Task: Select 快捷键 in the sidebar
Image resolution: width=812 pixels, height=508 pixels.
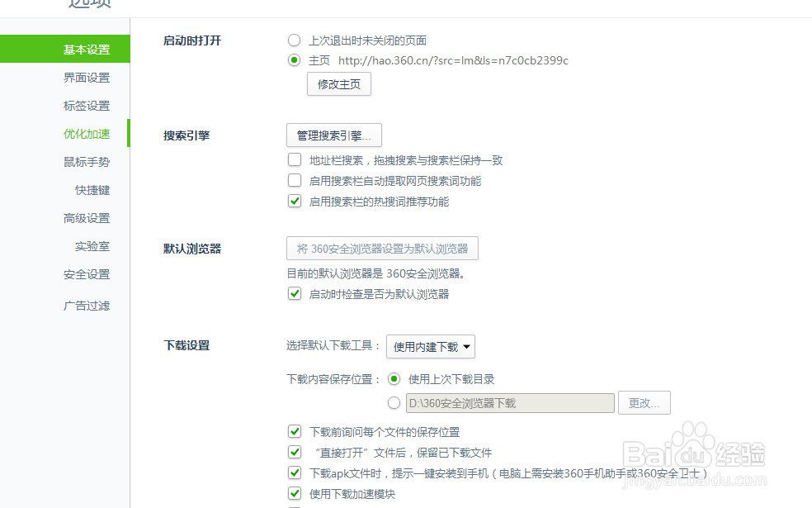Action: coord(92,190)
